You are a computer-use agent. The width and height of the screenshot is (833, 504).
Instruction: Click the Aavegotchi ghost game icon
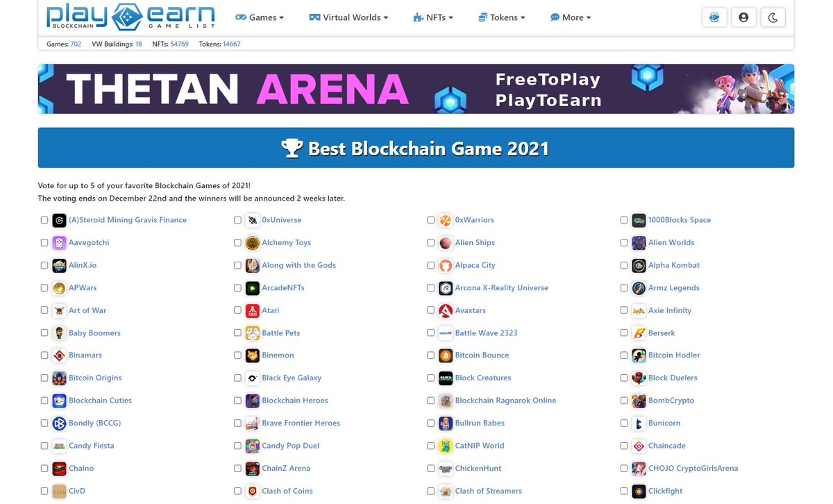tap(59, 243)
